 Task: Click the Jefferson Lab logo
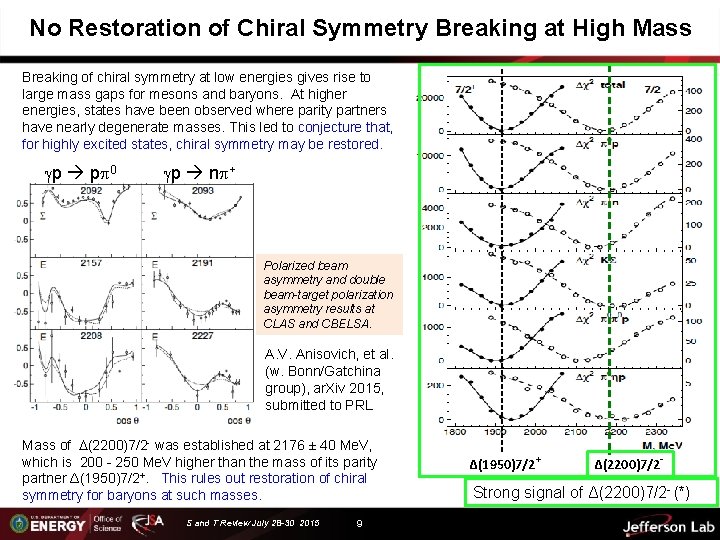669,527
